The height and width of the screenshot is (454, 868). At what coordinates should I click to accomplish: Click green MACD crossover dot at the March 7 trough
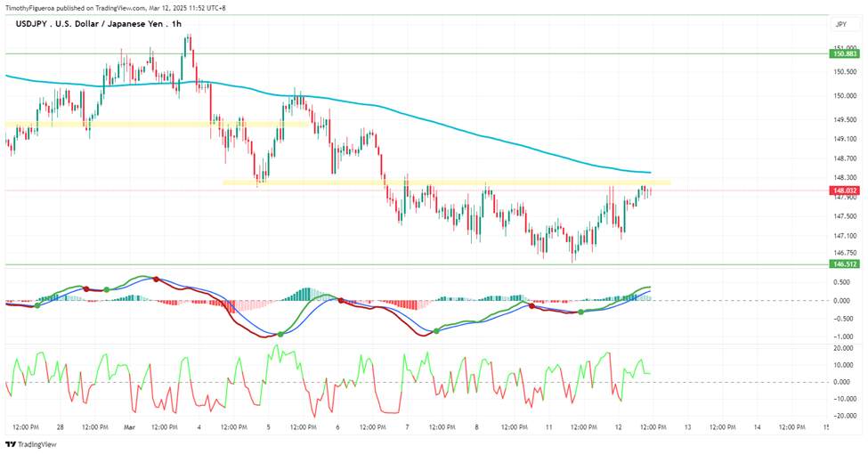[436, 331]
